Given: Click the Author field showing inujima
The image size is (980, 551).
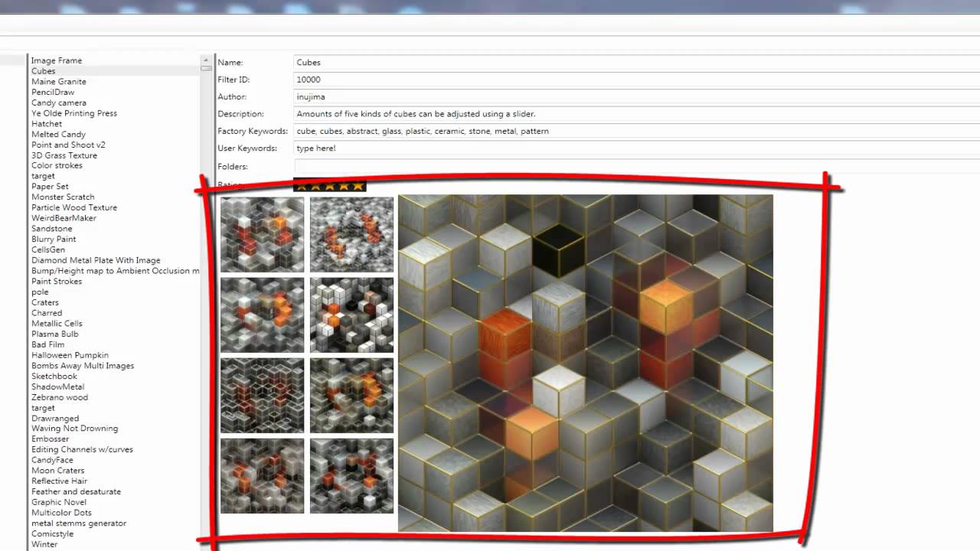Looking at the screenshot, I should (636, 97).
